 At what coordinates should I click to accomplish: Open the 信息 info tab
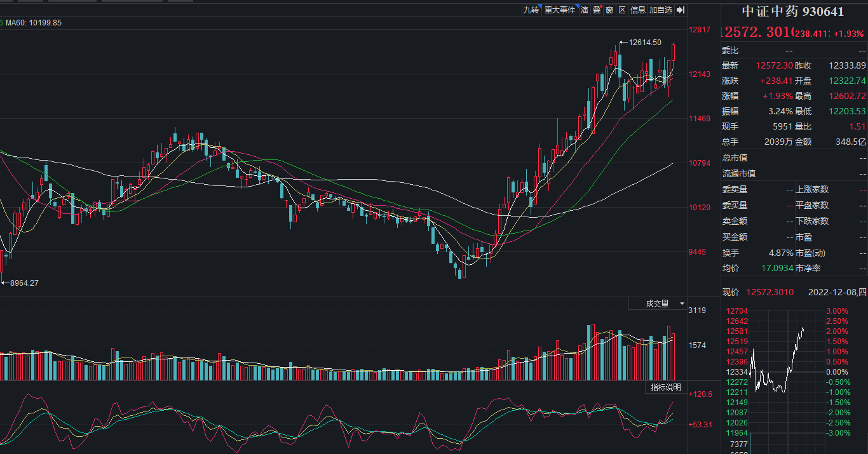coord(638,10)
